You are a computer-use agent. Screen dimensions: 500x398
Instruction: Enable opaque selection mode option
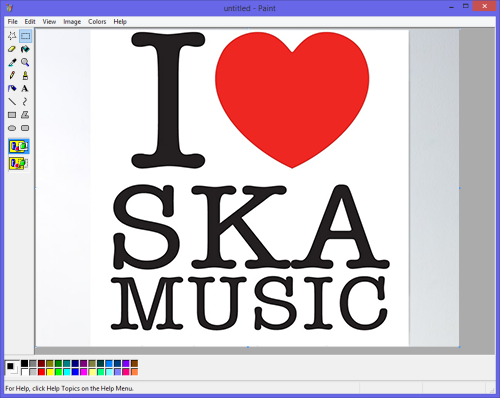pos(19,146)
